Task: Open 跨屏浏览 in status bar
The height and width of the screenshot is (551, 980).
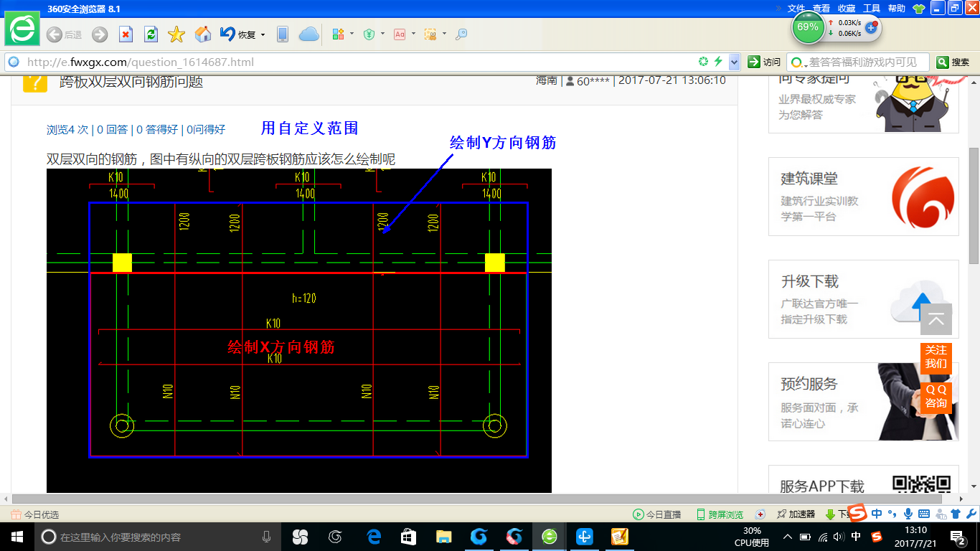Action: (x=720, y=514)
